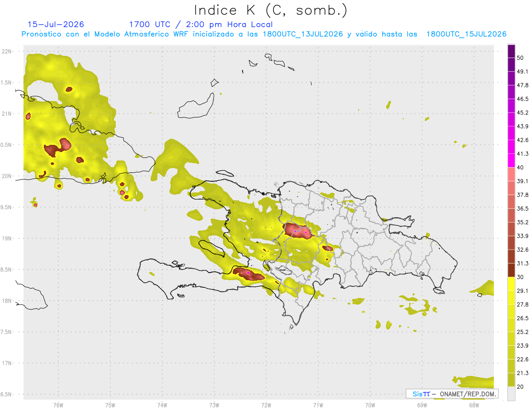Click the "72W" longitude label

point(266,404)
